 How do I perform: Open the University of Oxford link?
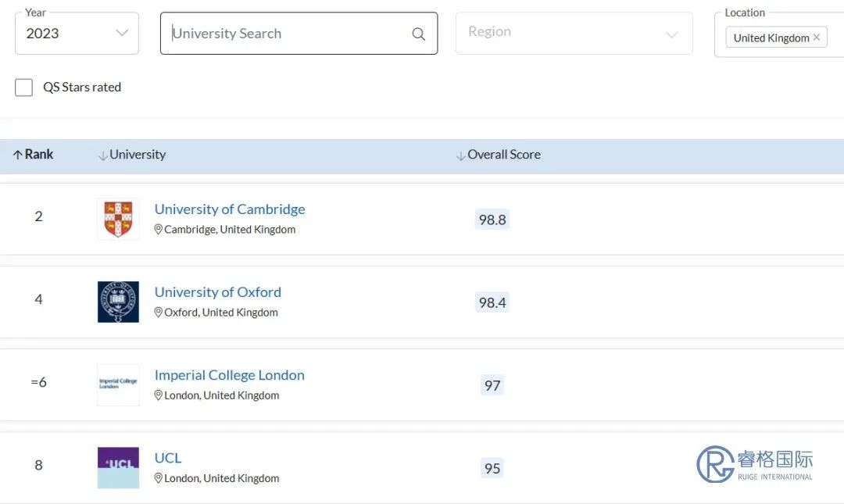[x=218, y=291]
